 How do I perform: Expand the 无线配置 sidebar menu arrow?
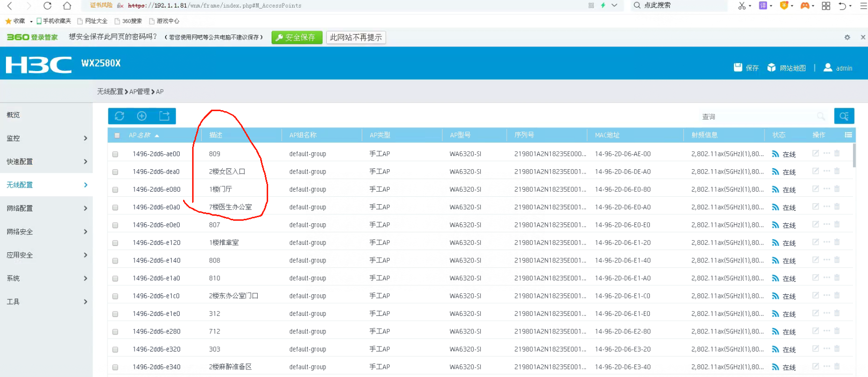[86, 185]
